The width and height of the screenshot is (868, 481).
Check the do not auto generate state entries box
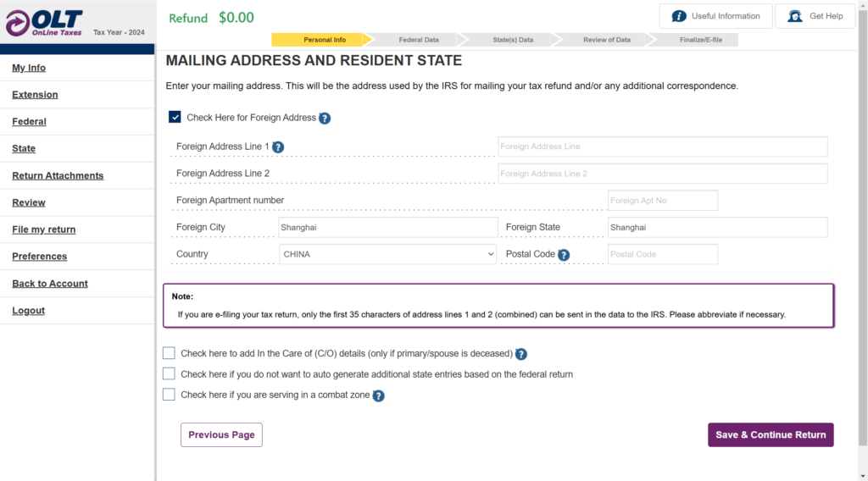(169, 373)
